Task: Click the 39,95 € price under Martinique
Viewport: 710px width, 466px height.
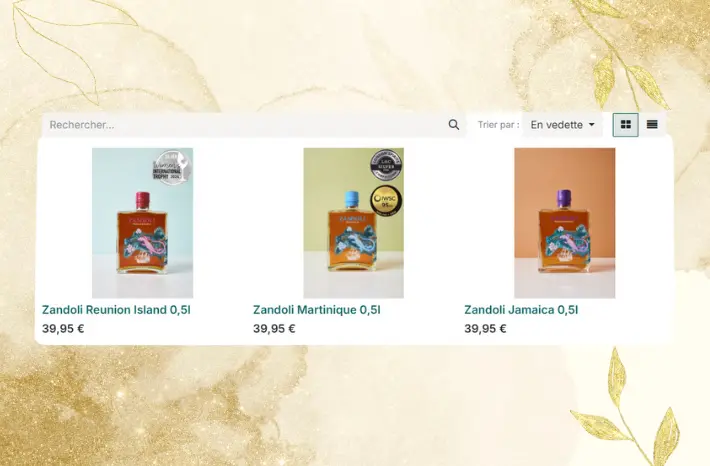Action: click(274, 328)
